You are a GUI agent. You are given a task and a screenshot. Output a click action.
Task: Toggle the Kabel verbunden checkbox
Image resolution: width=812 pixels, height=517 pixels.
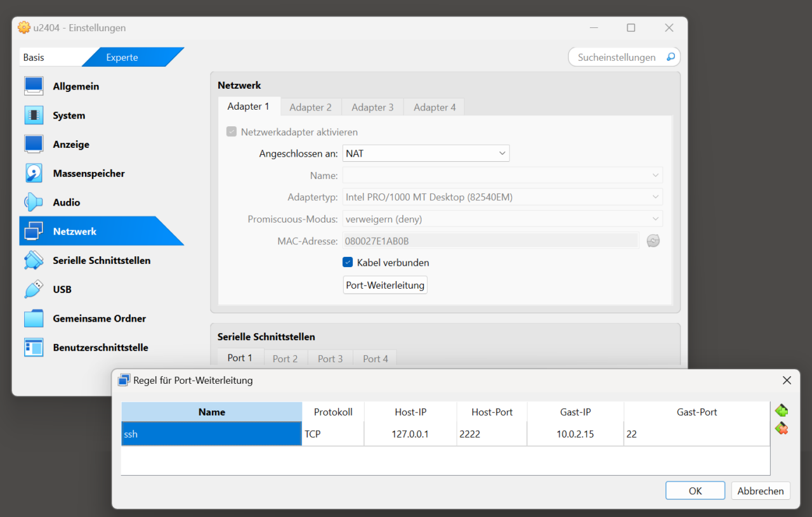point(348,263)
